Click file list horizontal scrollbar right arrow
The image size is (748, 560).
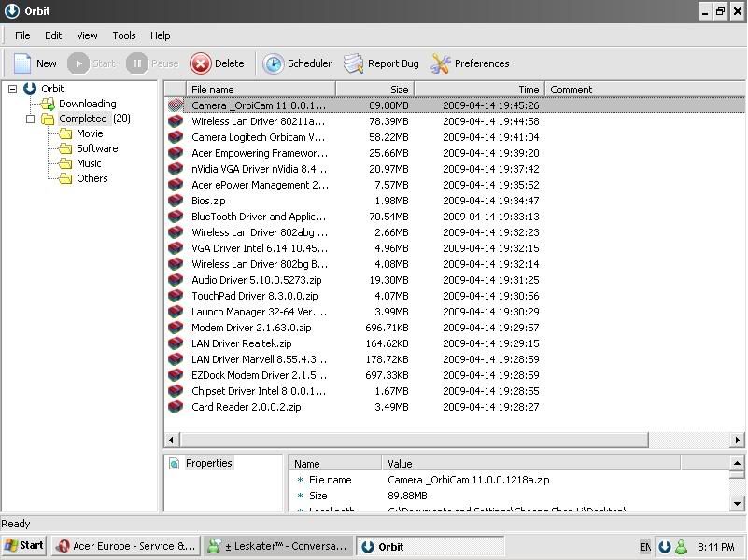click(738, 440)
